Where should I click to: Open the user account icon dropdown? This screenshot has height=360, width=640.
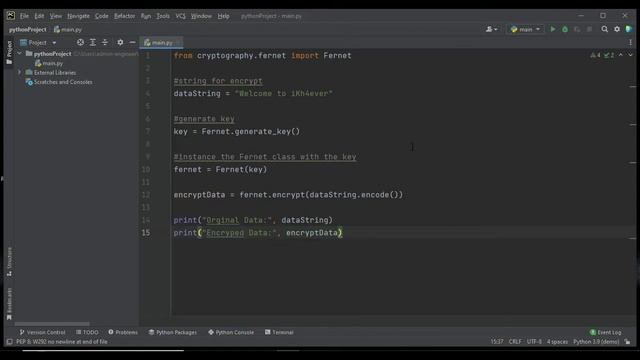pos(491,29)
